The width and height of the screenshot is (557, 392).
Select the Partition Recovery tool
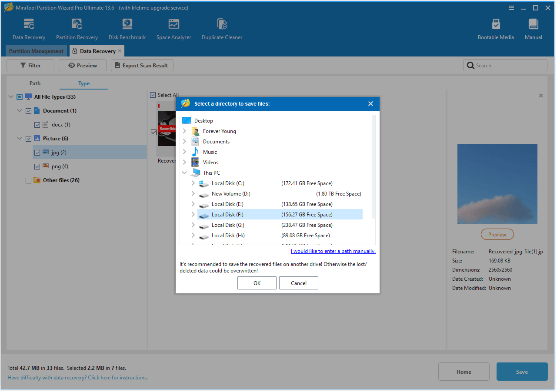77,28
